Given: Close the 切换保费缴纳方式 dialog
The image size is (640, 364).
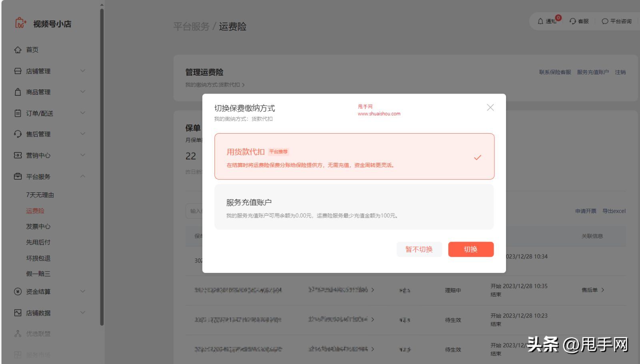Looking at the screenshot, I should pyautogui.click(x=490, y=108).
